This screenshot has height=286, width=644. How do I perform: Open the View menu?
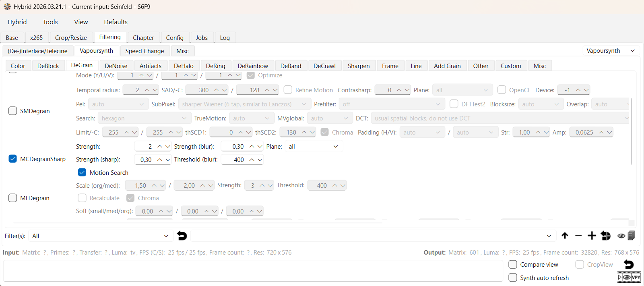pos(81,22)
